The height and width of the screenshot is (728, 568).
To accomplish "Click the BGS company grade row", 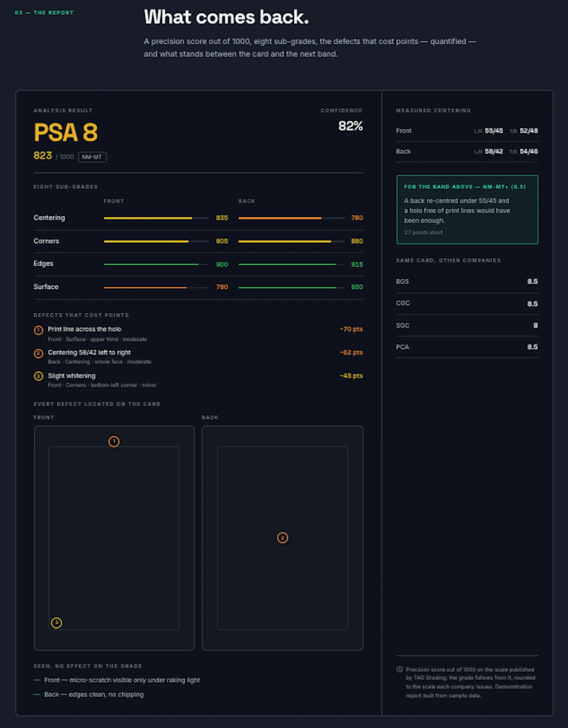I will click(x=467, y=282).
